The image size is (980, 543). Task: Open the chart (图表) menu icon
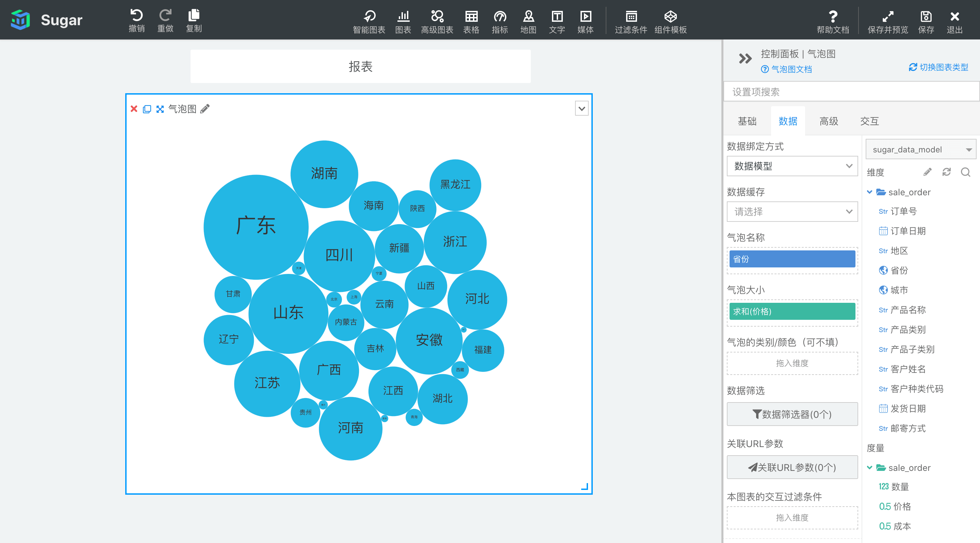pos(403,16)
